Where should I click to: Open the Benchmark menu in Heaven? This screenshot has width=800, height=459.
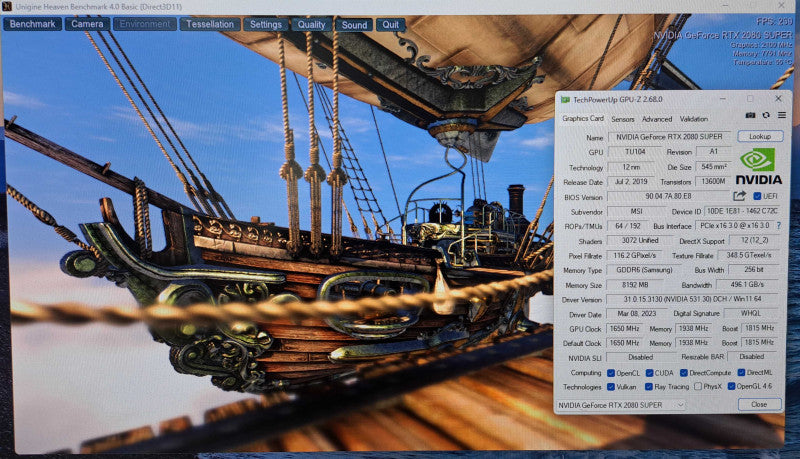(33, 24)
